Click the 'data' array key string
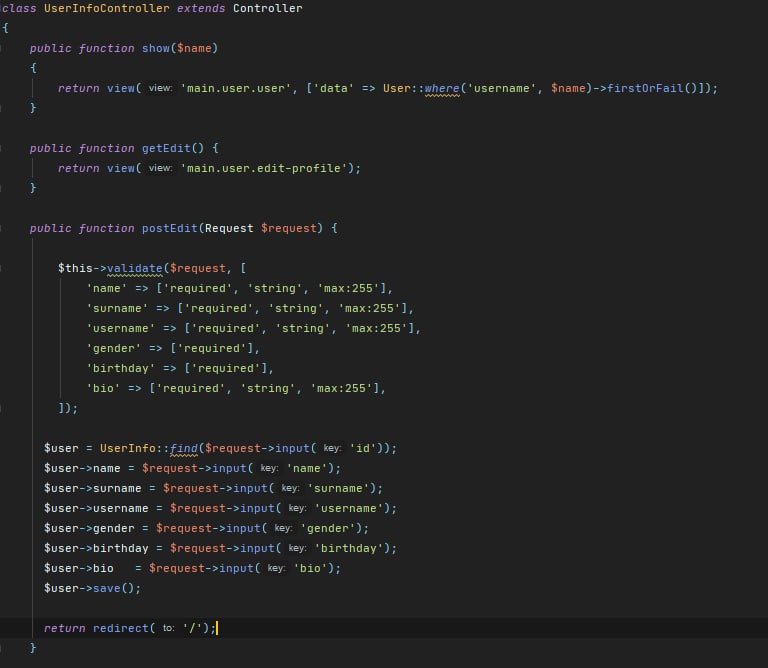This screenshot has height=668, width=768. 334,89
